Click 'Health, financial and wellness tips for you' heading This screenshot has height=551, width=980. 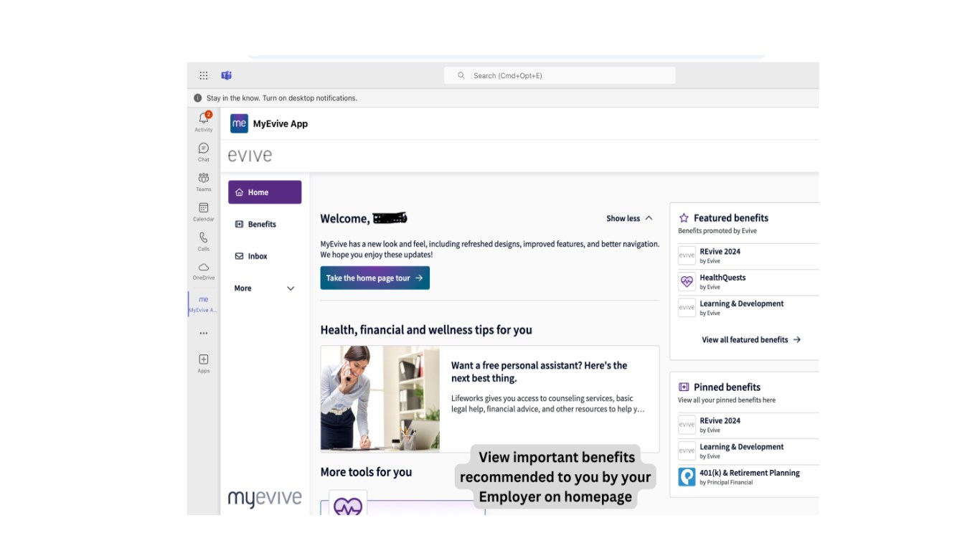point(426,330)
